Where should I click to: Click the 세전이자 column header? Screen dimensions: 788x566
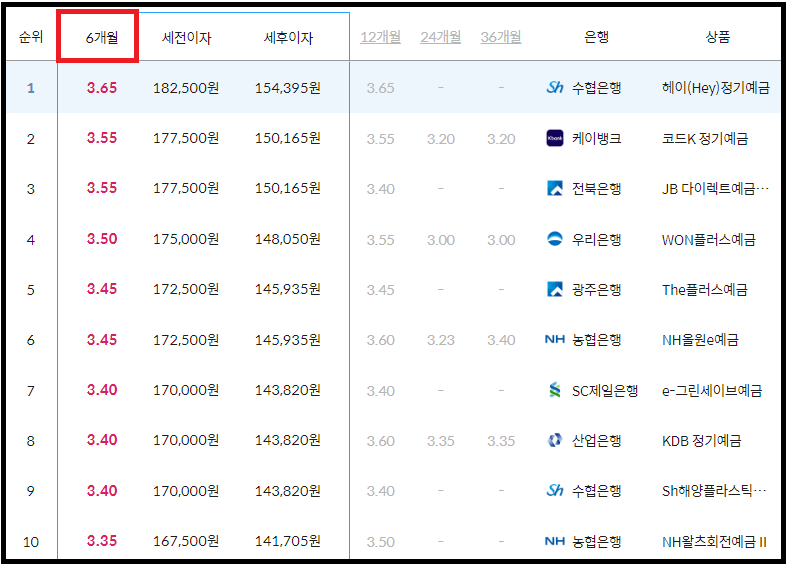[186, 38]
